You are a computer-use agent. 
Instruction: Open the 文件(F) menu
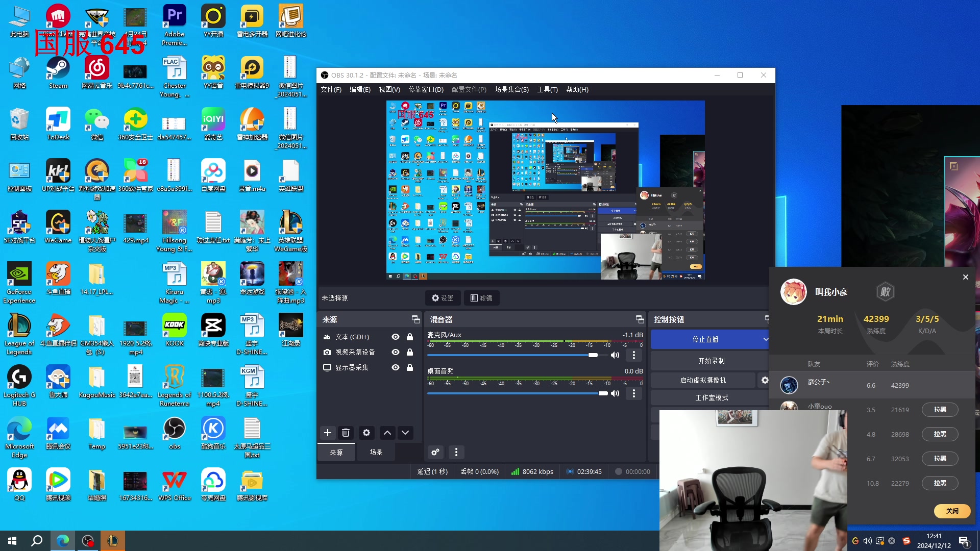click(x=331, y=89)
